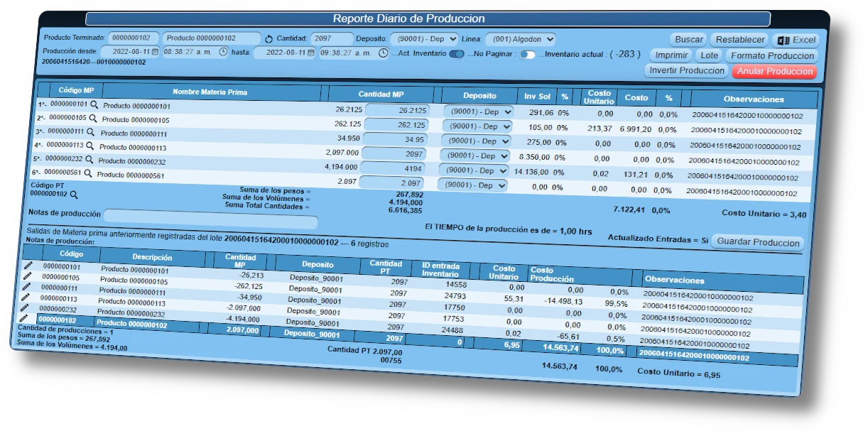Open search for Código PT 0000000102
Image resolution: width=868 pixels, height=436 pixels.
[73, 194]
